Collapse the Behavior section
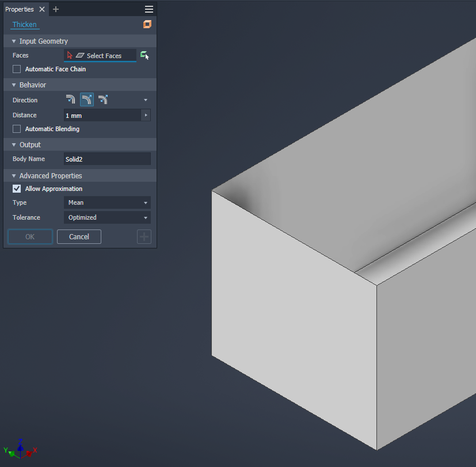This screenshot has width=476, height=467. (x=14, y=85)
